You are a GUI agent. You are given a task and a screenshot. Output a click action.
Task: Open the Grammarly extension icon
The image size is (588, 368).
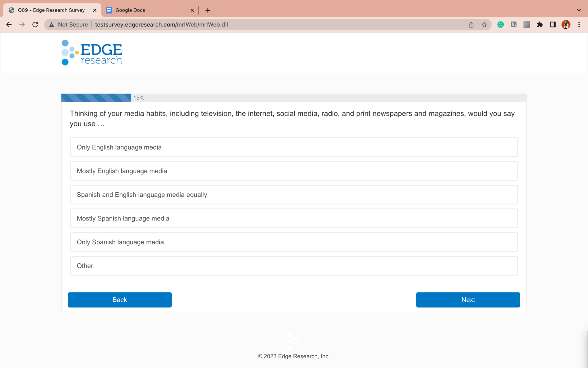[x=500, y=24]
